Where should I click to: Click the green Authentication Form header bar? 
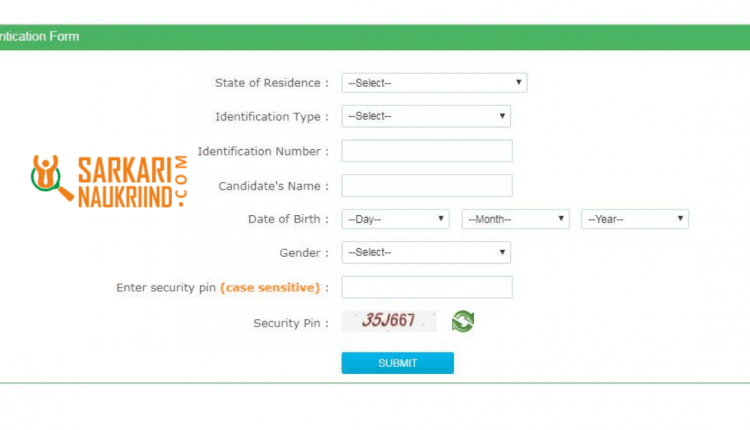pyautogui.click(x=375, y=37)
